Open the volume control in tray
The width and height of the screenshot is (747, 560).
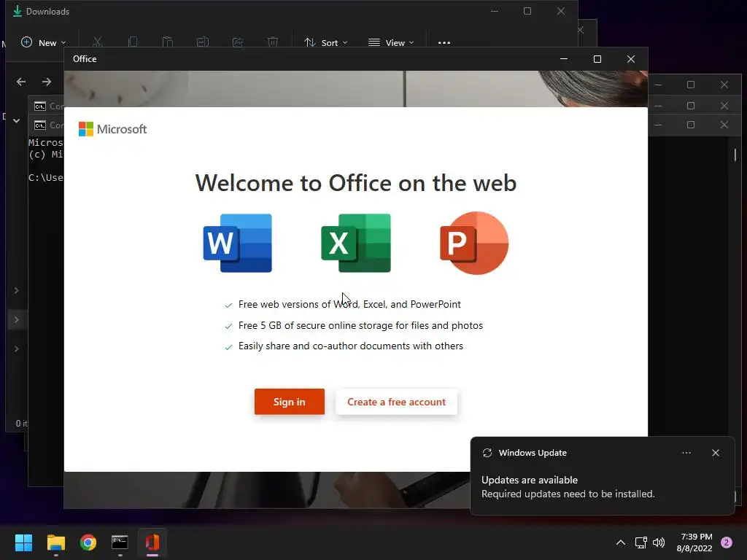click(659, 542)
